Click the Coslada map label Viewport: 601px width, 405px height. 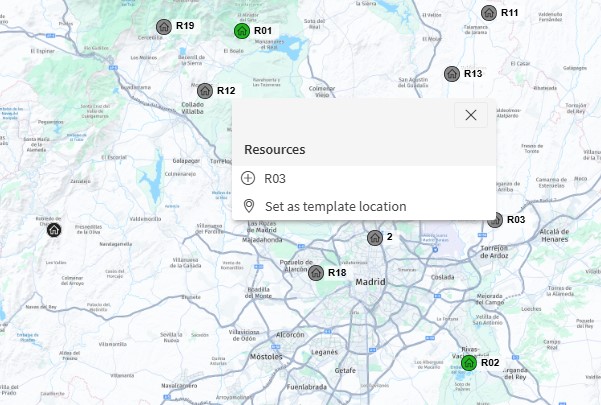coord(443,277)
